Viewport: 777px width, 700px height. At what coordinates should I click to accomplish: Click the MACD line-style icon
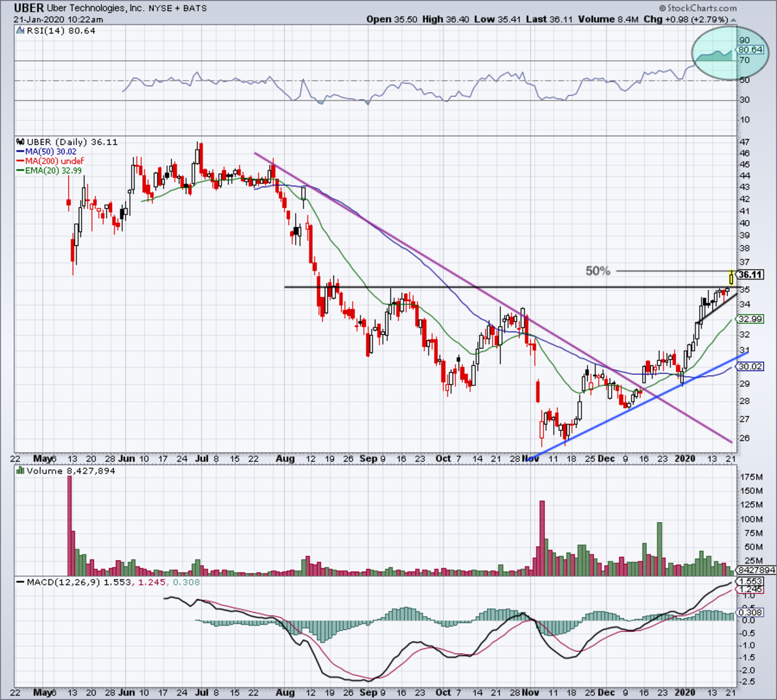point(19,582)
